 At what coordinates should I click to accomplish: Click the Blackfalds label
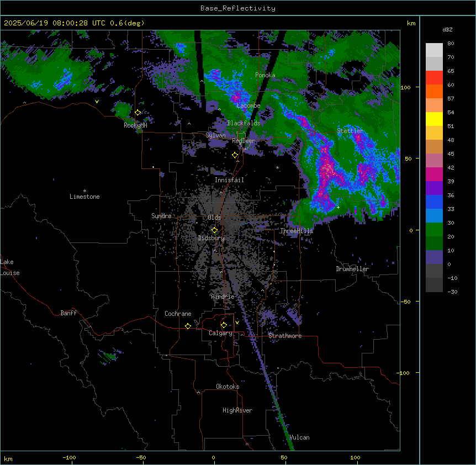click(244, 123)
